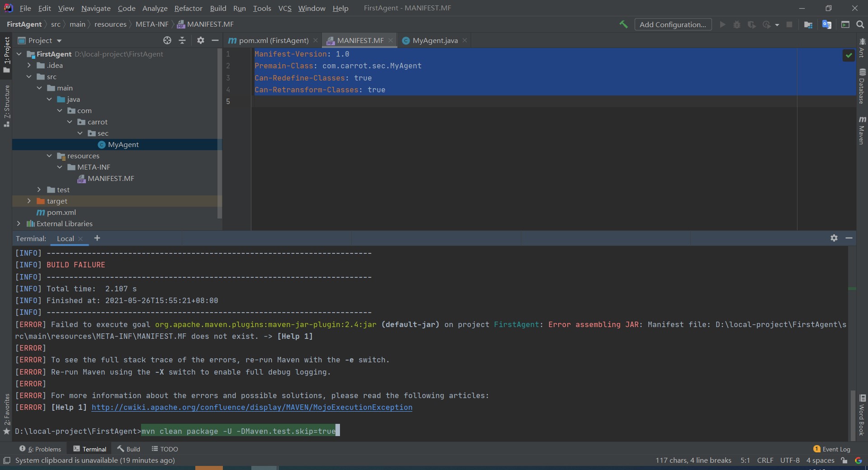Open Terminal settings gear icon
868x470 pixels.
tap(834, 238)
